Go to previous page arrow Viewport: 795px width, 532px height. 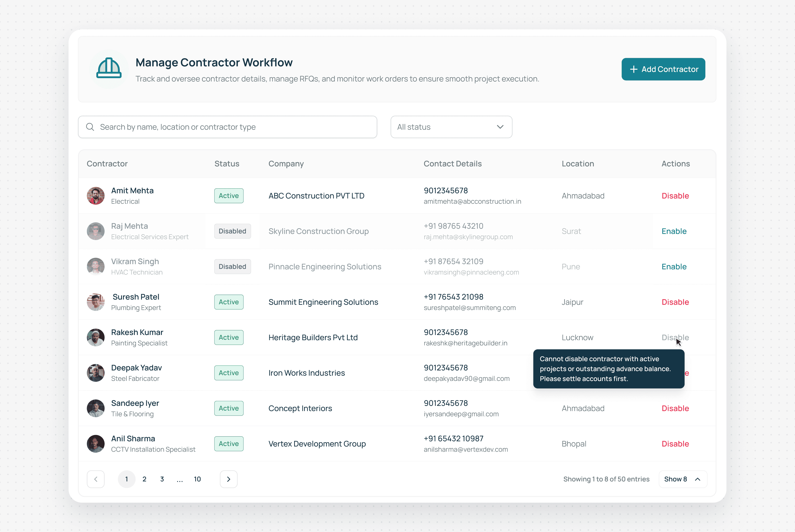(x=96, y=479)
